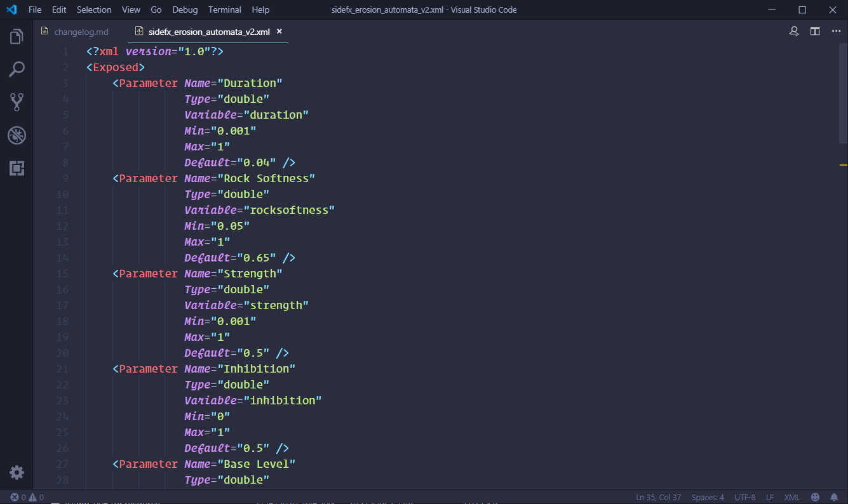Close the sidefx_erosion_automata_v2.xml tab

279,31
